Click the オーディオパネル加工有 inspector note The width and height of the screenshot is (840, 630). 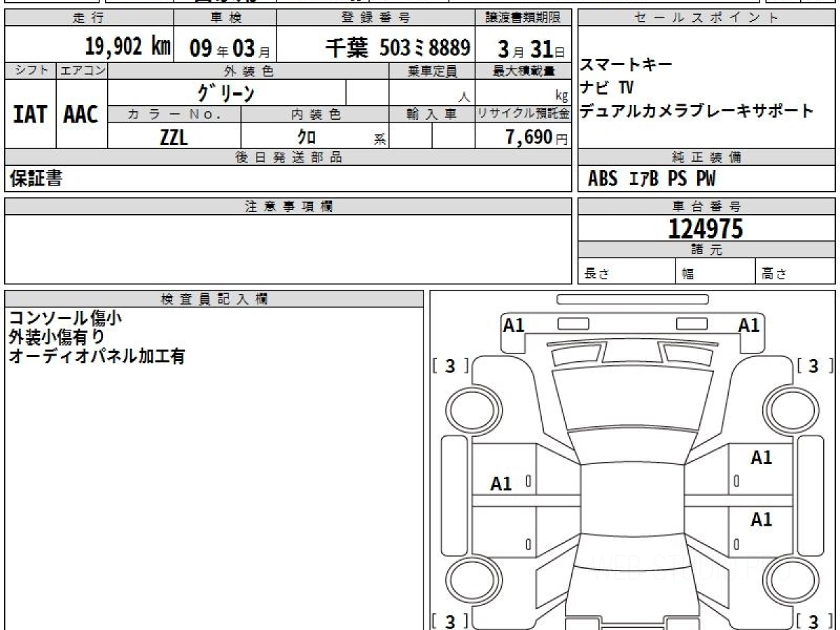97,356
